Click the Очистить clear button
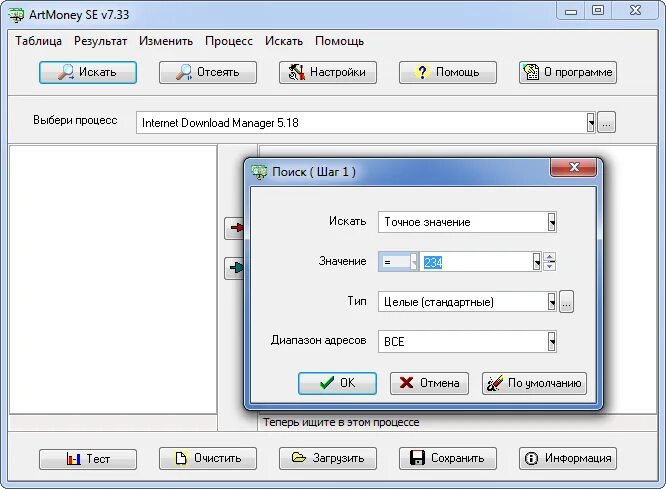Viewport: 666px width, 489px height. (208, 458)
